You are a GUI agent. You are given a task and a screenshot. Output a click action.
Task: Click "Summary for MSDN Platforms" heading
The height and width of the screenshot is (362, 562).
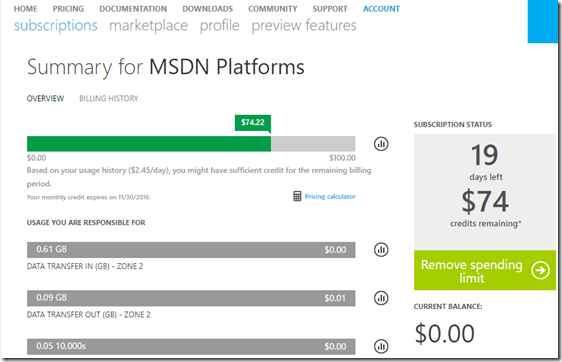click(166, 67)
